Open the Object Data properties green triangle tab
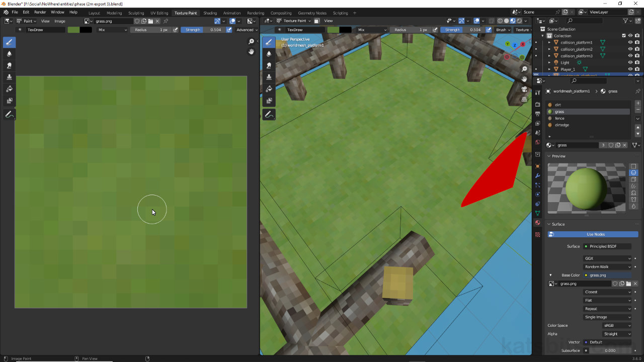Viewport: 644px width, 362px height. [537, 213]
